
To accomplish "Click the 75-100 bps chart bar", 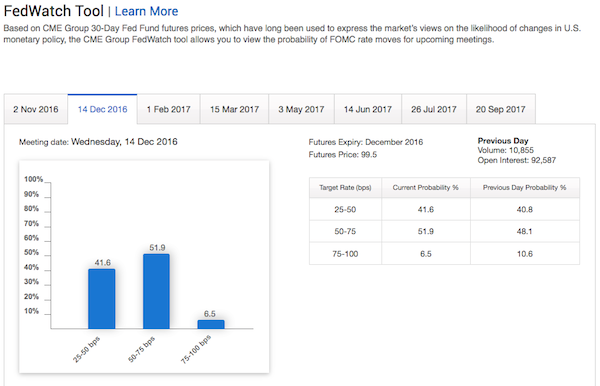I will coord(211,324).
